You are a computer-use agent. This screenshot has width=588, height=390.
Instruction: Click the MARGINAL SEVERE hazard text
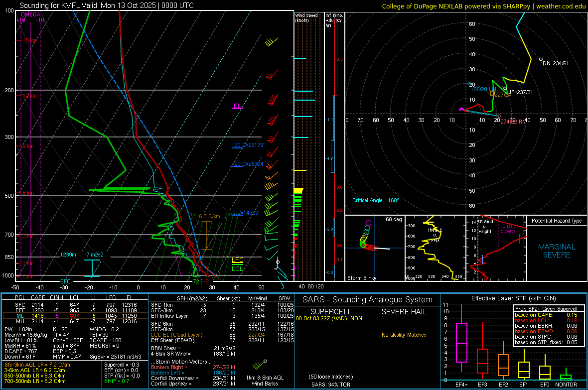[557, 251]
